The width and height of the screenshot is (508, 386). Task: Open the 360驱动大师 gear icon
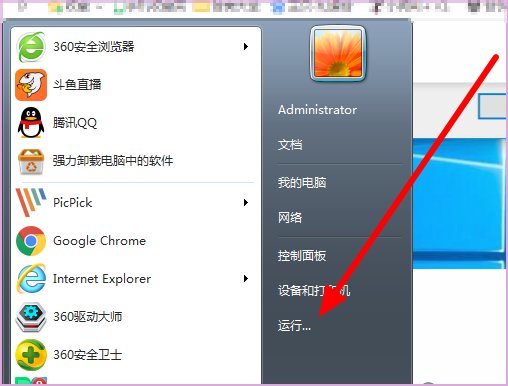(31, 317)
